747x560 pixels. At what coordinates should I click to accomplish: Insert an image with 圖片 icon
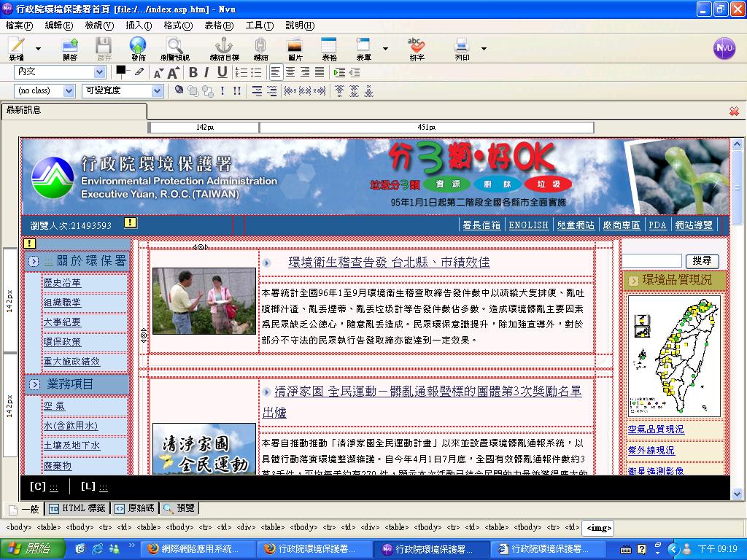coord(295,49)
